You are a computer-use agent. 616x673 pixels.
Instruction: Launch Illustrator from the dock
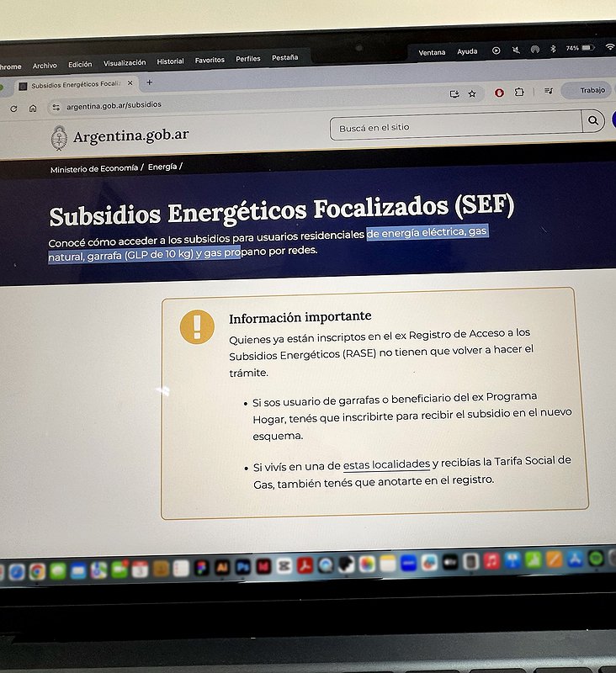(x=222, y=566)
